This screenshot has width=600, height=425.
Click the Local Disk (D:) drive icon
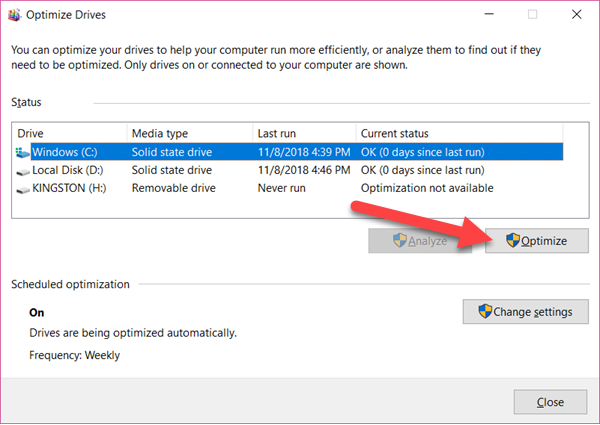coord(23,172)
